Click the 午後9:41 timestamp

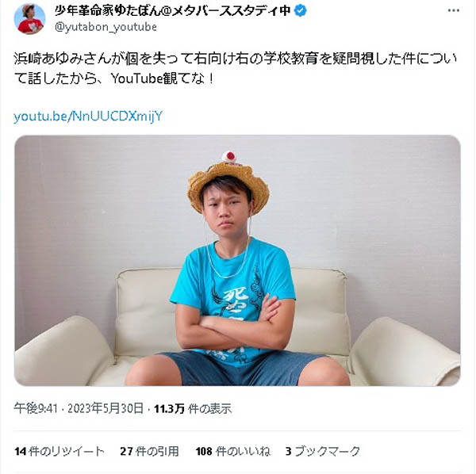36,409
